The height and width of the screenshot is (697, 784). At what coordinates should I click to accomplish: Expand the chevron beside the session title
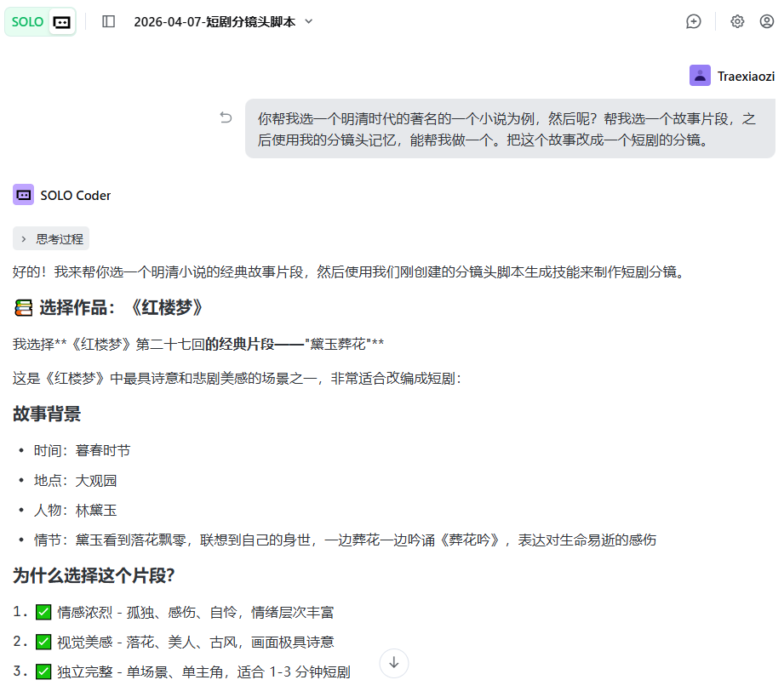point(309,21)
